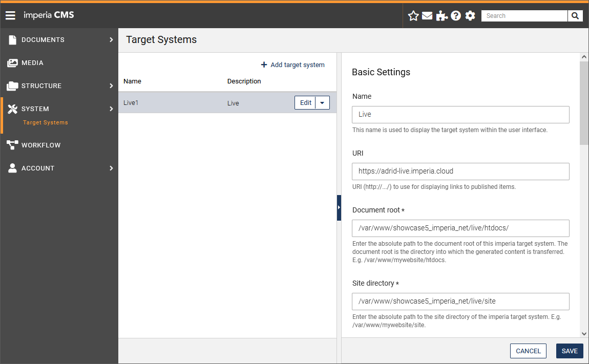Click the favorites star icon
The image size is (589, 364).
pyautogui.click(x=413, y=16)
